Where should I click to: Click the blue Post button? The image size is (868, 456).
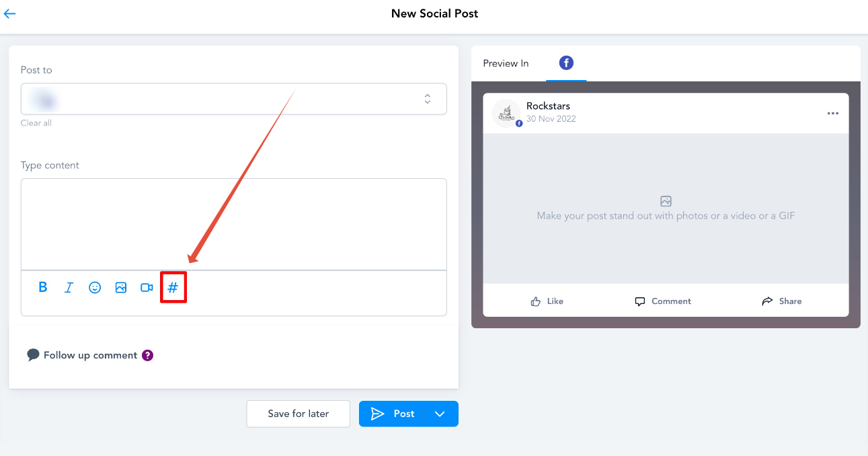click(393, 414)
